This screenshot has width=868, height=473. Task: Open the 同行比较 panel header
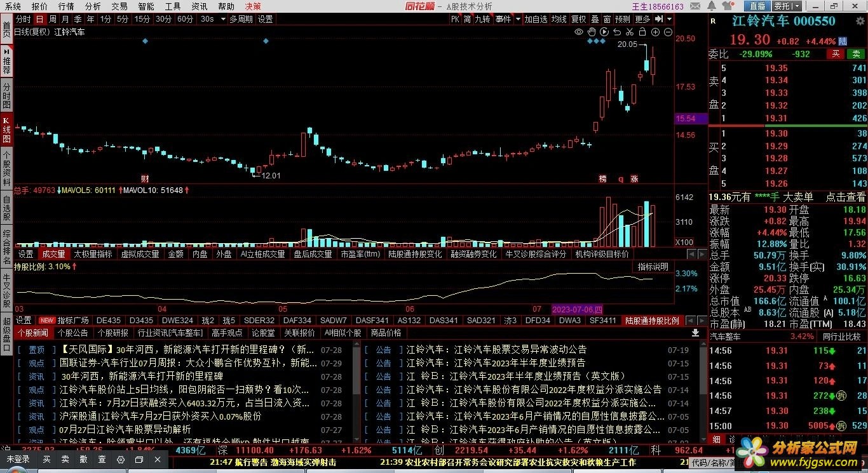pyautogui.click(x=841, y=336)
